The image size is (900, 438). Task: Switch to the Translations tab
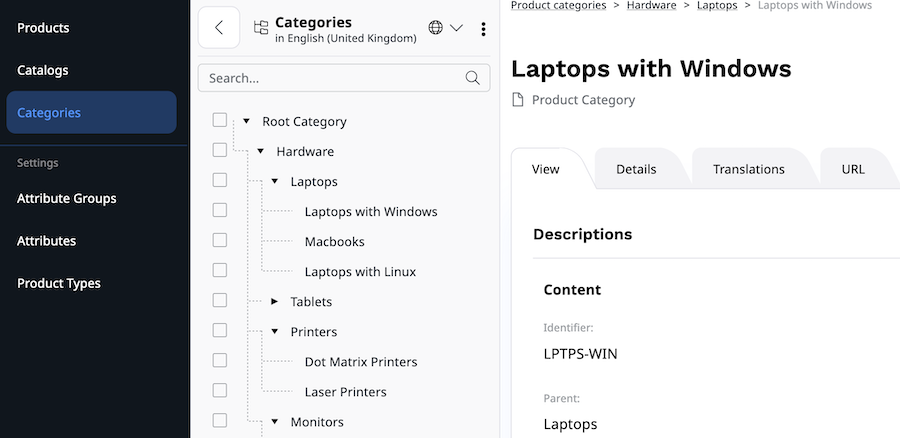(748, 169)
